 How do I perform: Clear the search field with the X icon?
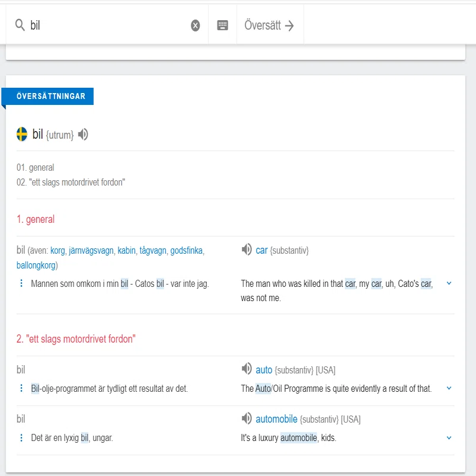point(195,25)
